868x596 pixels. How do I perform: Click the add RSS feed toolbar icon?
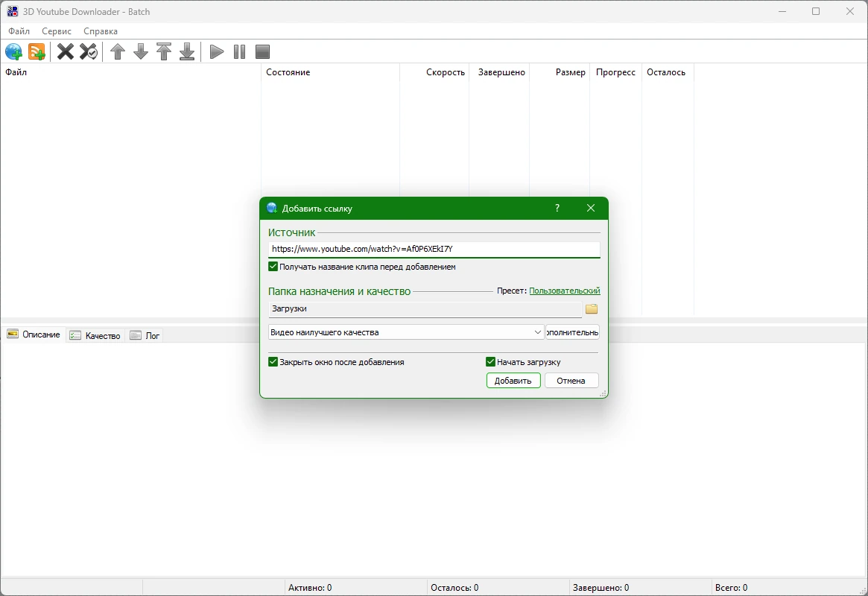coord(37,52)
